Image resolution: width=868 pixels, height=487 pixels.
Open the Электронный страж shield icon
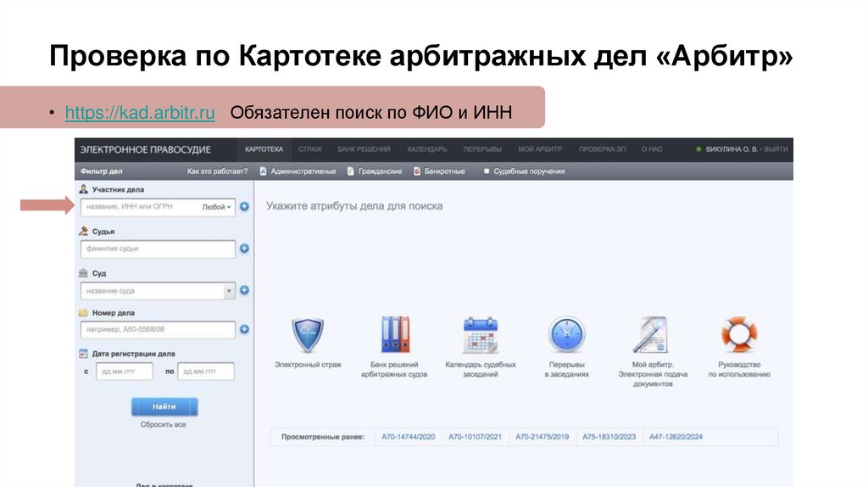[307, 334]
